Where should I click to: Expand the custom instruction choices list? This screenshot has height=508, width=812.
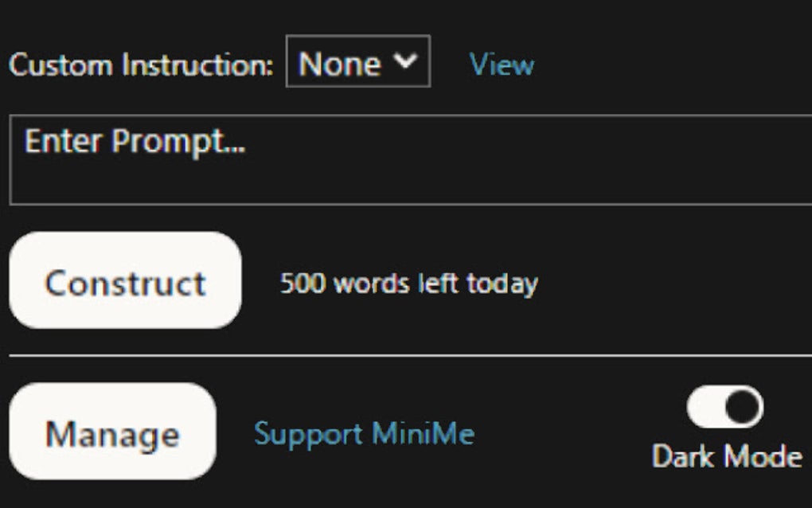click(357, 62)
